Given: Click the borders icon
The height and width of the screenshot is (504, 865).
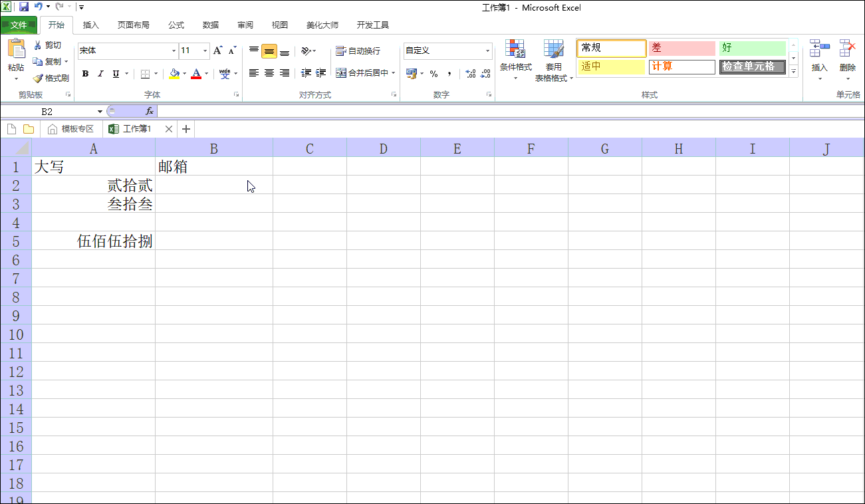Looking at the screenshot, I should pyautogui.click(x=146, y=74).
